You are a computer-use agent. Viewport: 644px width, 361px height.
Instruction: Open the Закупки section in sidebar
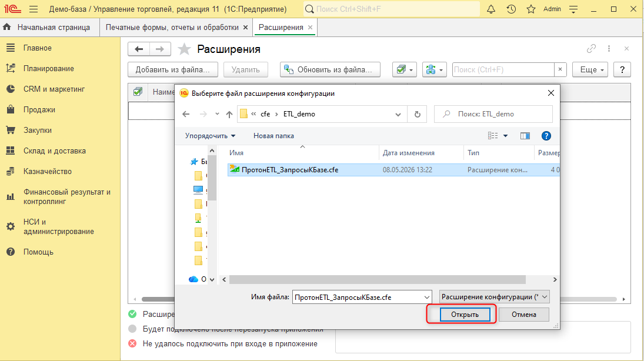click(x=38, y=130)
